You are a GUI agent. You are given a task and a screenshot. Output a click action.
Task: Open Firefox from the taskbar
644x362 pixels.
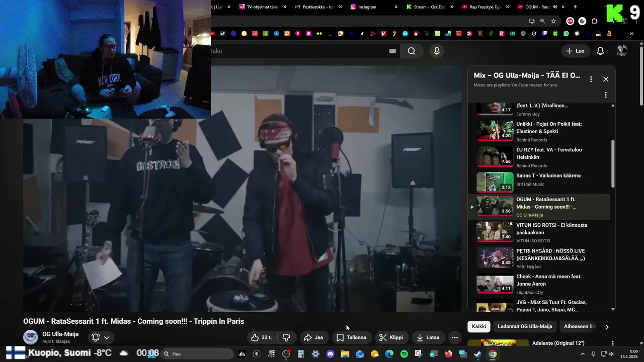click(448, 354)
